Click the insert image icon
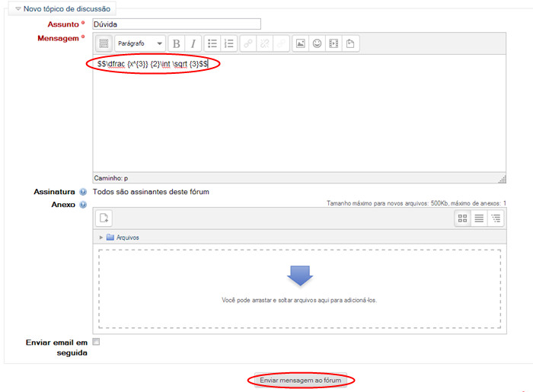This screenshot has height=392, width=533. (300, 43)
